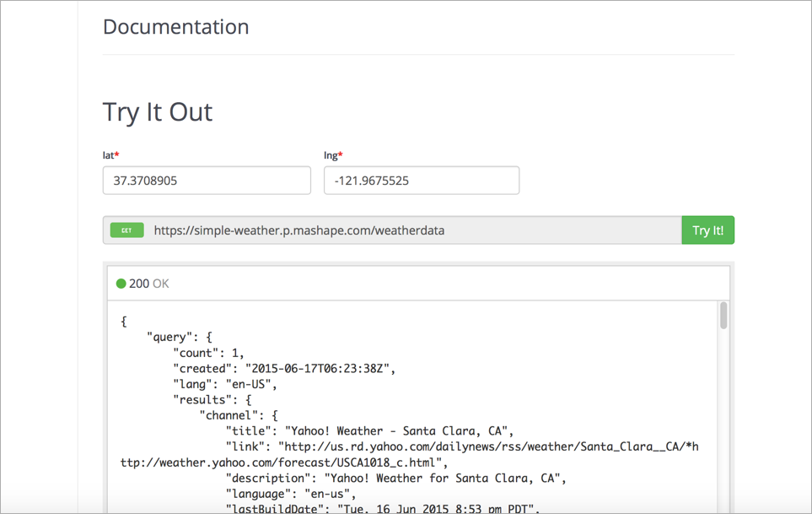Image resolution: width=812 pixels, height=514 pixels.
Task: Click the green status dot beside 200
Action: [122, 283]
